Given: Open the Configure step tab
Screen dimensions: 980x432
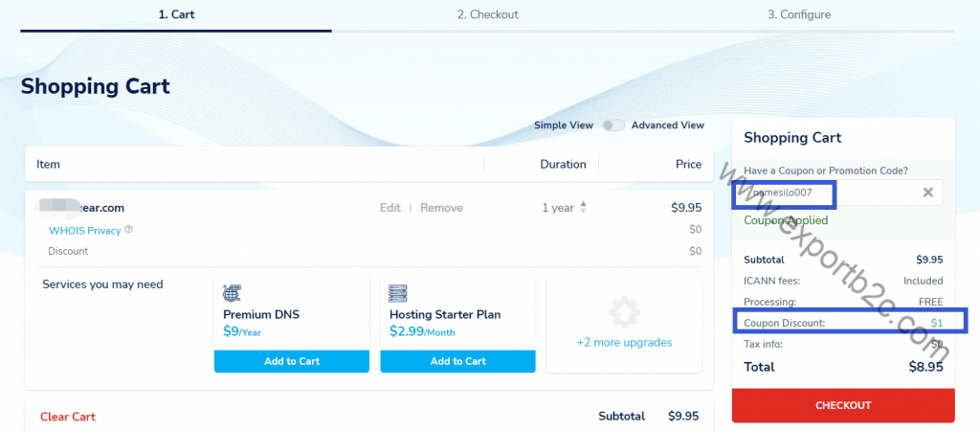Looking at the screenshot, I should [799, 14].
